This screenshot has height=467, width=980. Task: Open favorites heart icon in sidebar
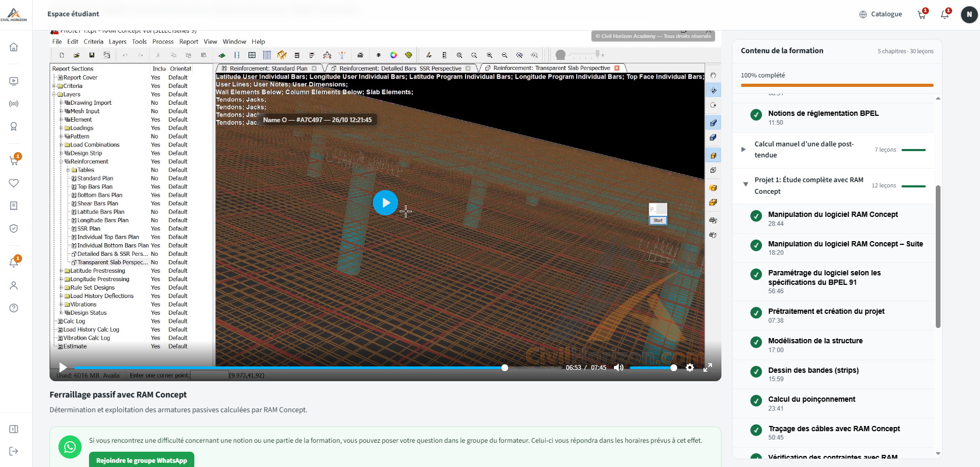tap(14, 183)
